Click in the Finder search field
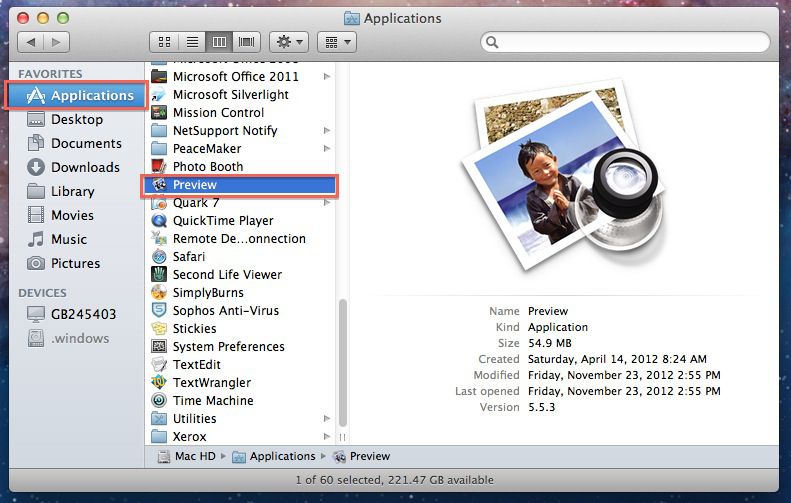This screenshot has height=503, width=791. coord(625,42)
